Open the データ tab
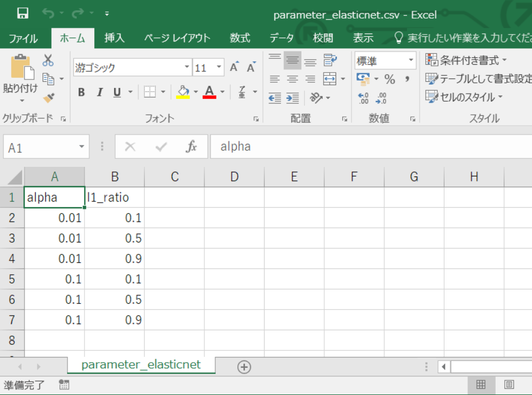Screen dimensions: 532x395 282,37
